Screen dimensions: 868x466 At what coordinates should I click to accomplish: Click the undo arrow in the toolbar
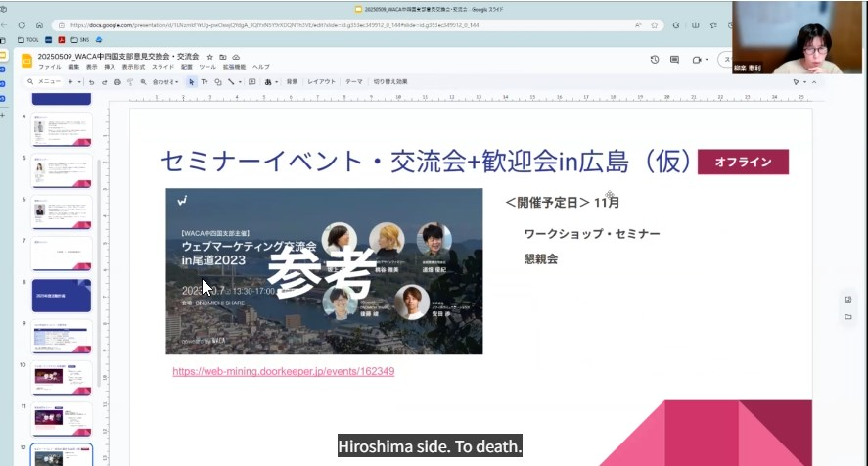pyautogui.click(x=91, y=82)
